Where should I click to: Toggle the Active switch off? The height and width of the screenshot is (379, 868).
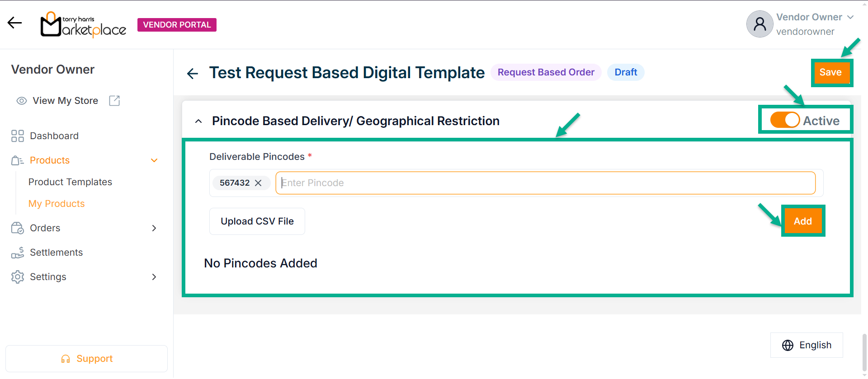point(785,120)
